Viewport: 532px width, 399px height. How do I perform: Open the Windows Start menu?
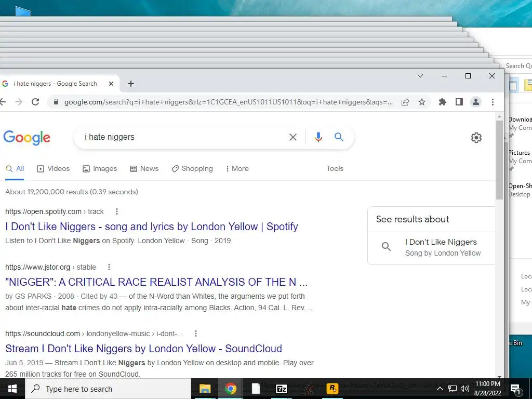coord(12,389)
